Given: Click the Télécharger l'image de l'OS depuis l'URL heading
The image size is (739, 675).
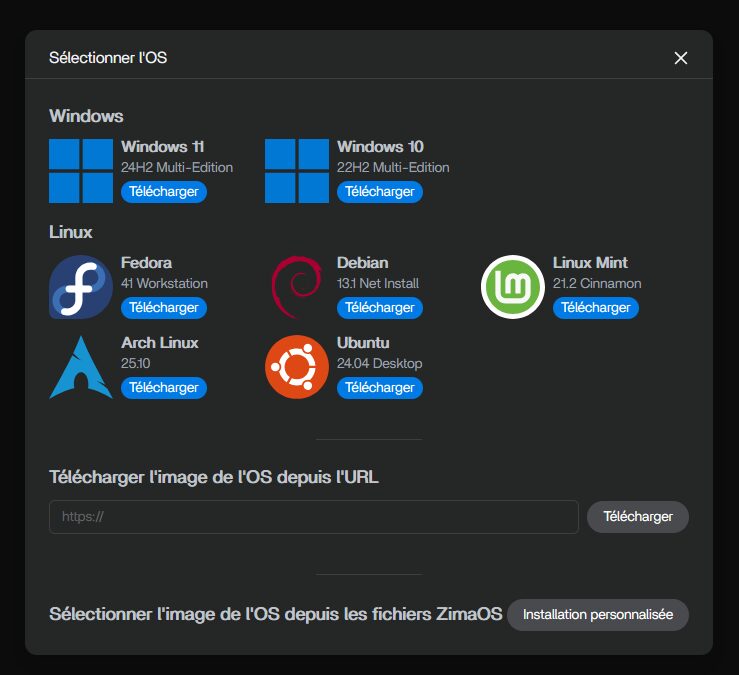Looking at the screenshot, I should click(x=213, y=477).
